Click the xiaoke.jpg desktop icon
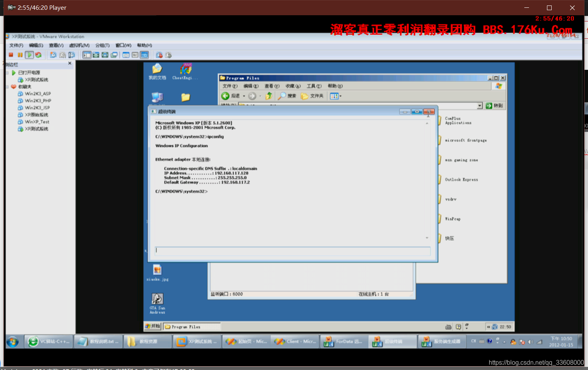 click(x=157, y=273)
